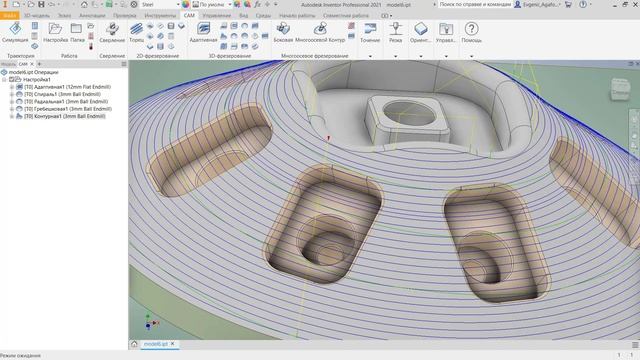
Task: Click the shopping cart icon in title bar
Action: [568, 4]
